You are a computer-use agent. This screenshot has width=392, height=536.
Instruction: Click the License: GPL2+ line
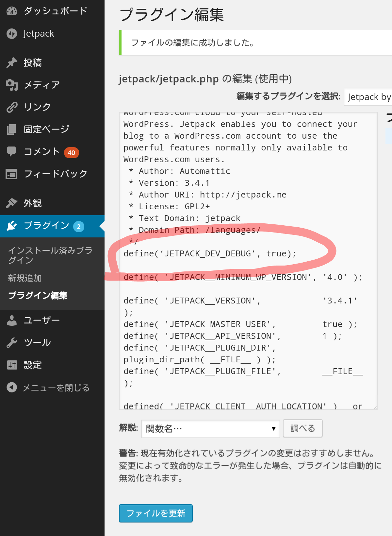point(169,207)
